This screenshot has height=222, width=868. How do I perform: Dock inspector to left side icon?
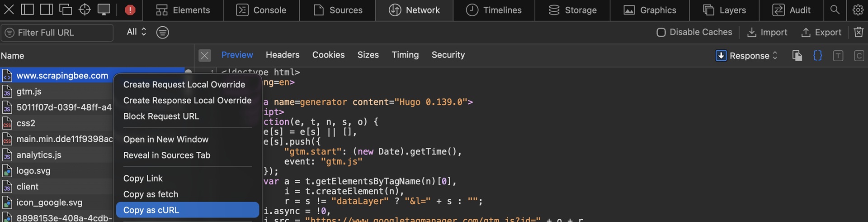28,10
